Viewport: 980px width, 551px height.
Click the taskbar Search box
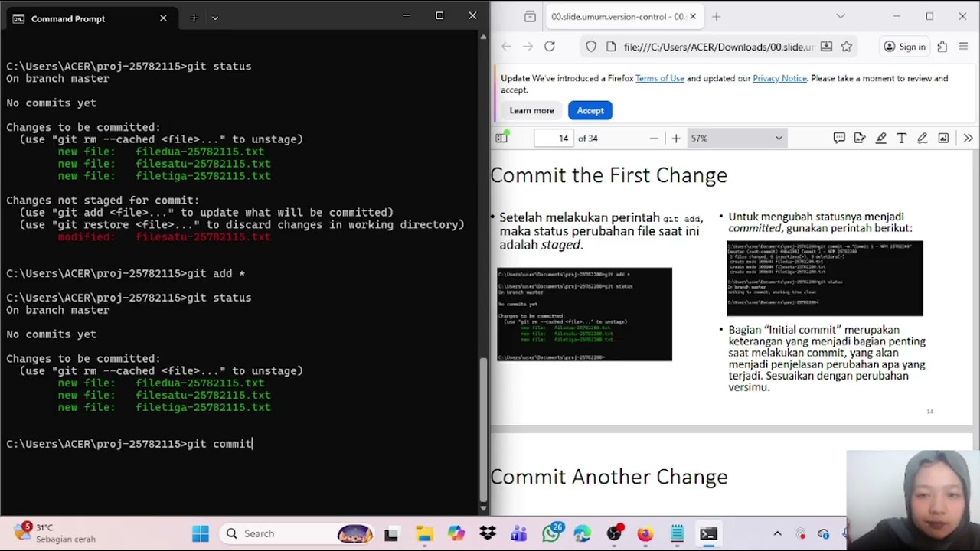click(299, 533)
